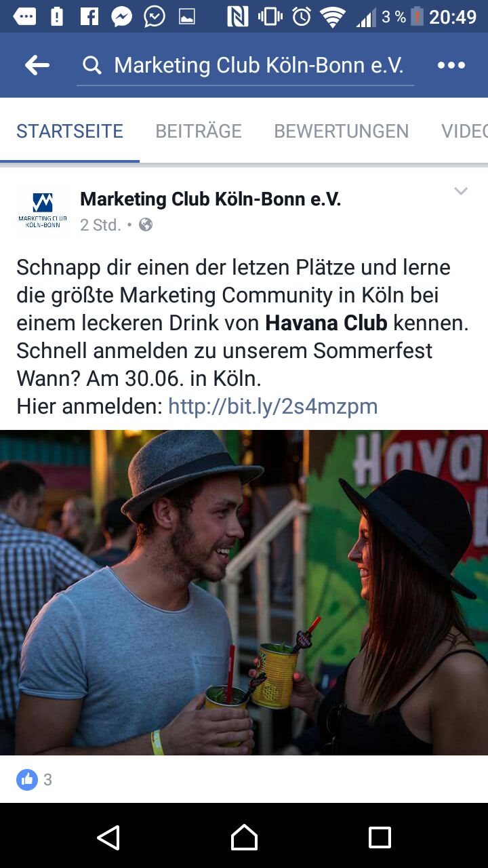Tap the search field with page name
The width and height of the screenshot is (488, 868).
[x=245, y=66]
